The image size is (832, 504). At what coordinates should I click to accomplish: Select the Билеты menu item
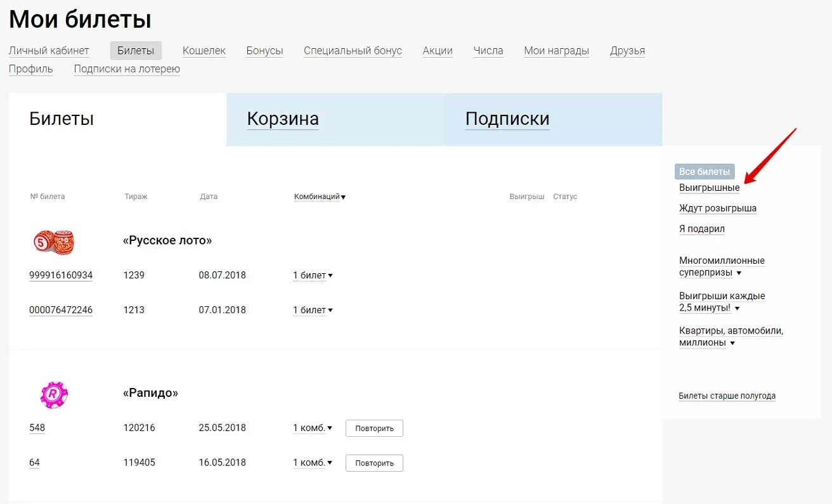coord(136,51)
